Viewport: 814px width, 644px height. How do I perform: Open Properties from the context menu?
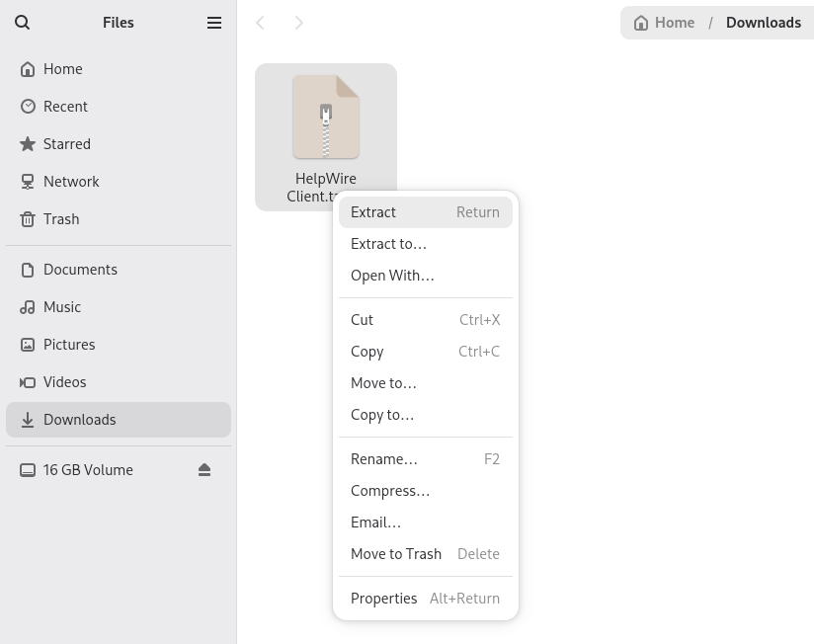point(426,599)
